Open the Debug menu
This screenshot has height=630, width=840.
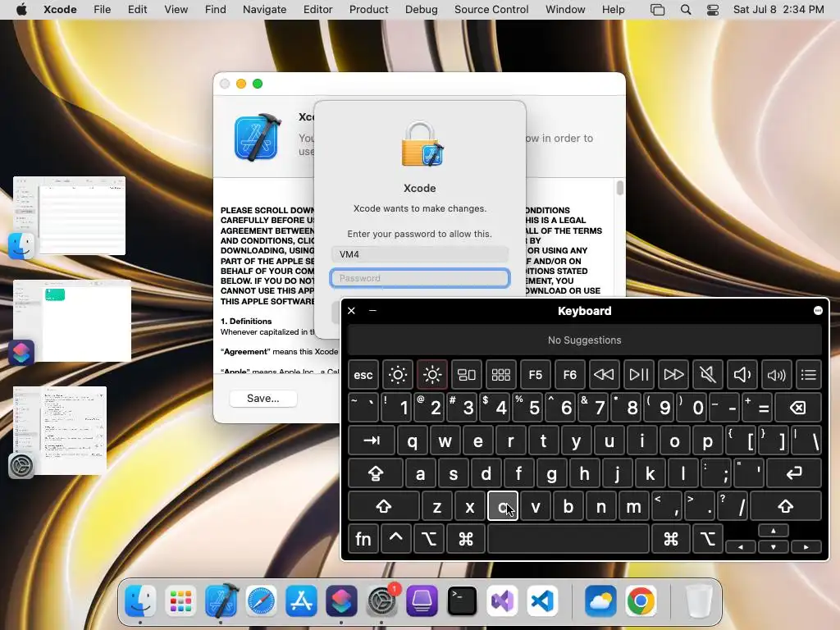click(x=421, y=9)
